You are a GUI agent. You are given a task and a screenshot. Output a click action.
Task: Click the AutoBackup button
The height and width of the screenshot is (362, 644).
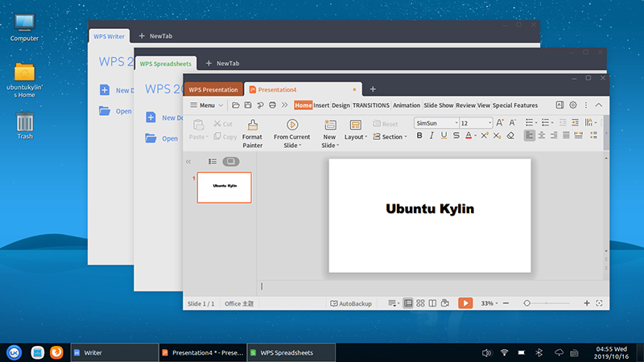coord(351,304)
